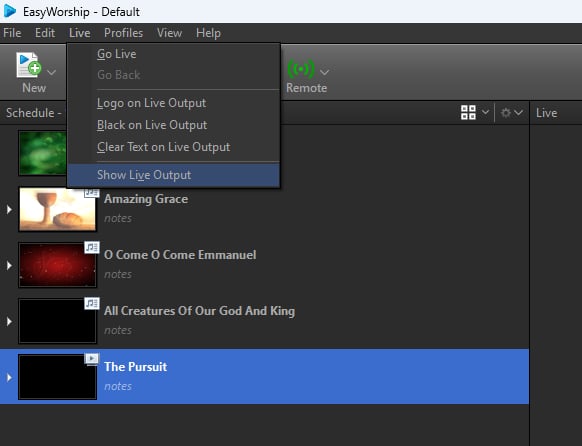Select the Amazing Grace title text

[146, 199]
